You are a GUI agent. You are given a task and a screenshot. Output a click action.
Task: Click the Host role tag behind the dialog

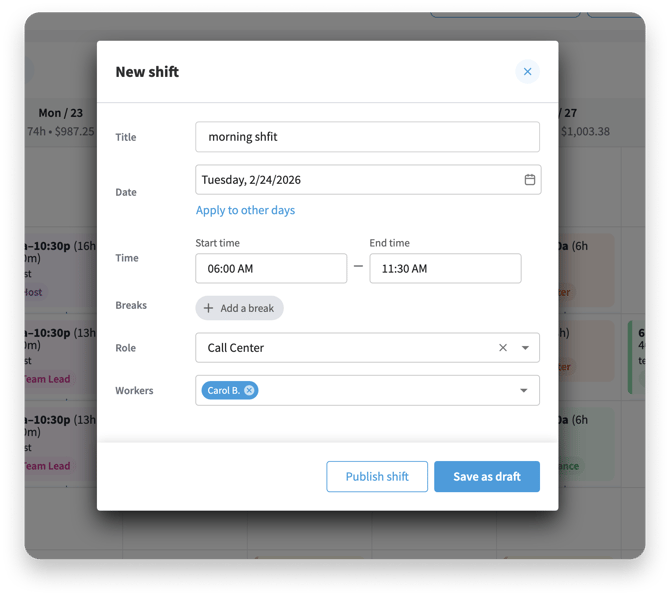coord(34,293)
